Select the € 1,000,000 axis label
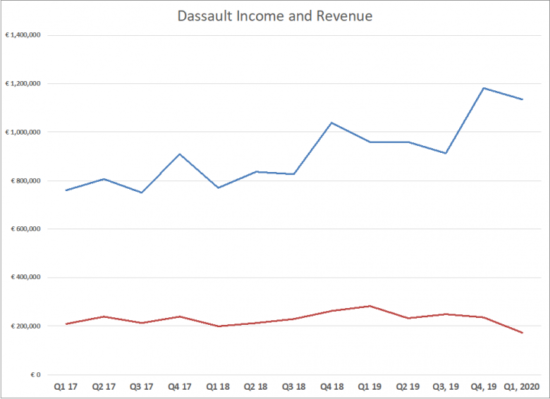Image resolution: width=550 pixels, height=399 pixels. (x=23, y=132)
